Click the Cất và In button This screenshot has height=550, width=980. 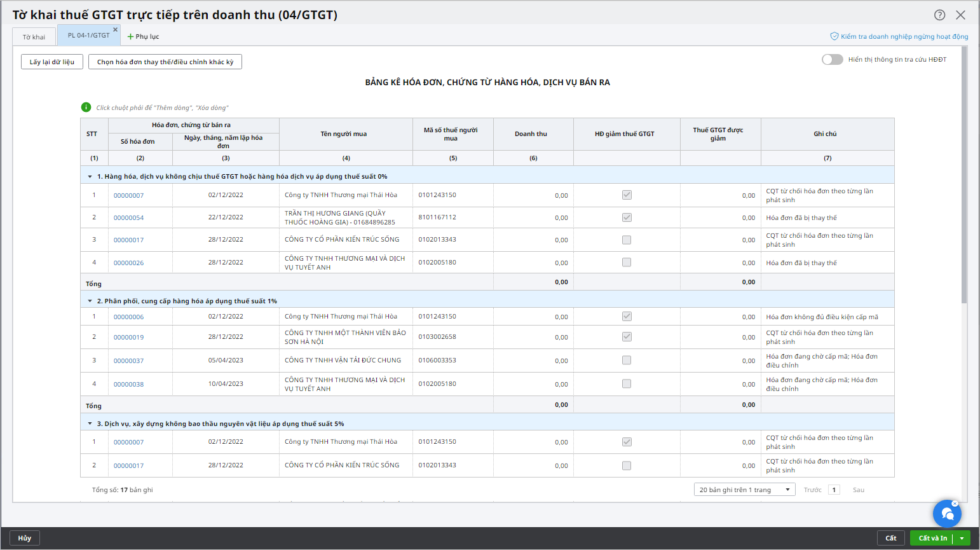(932, 538)
